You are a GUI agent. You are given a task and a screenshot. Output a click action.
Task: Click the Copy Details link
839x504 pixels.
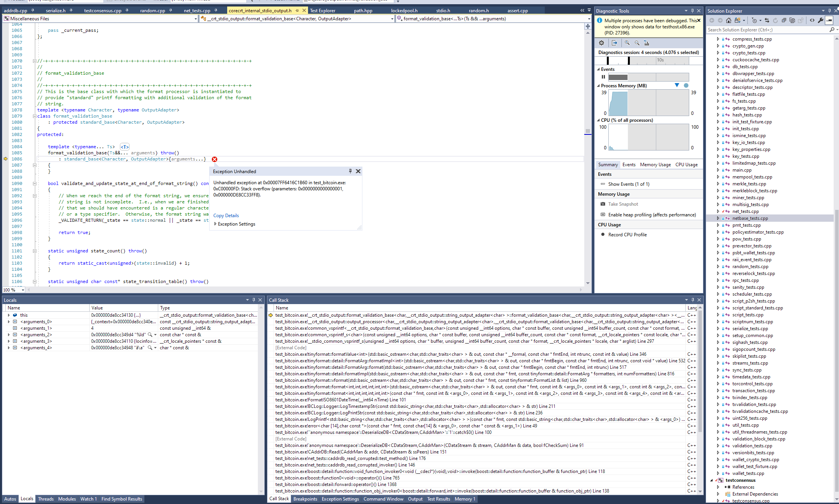[x=226, y=216]
